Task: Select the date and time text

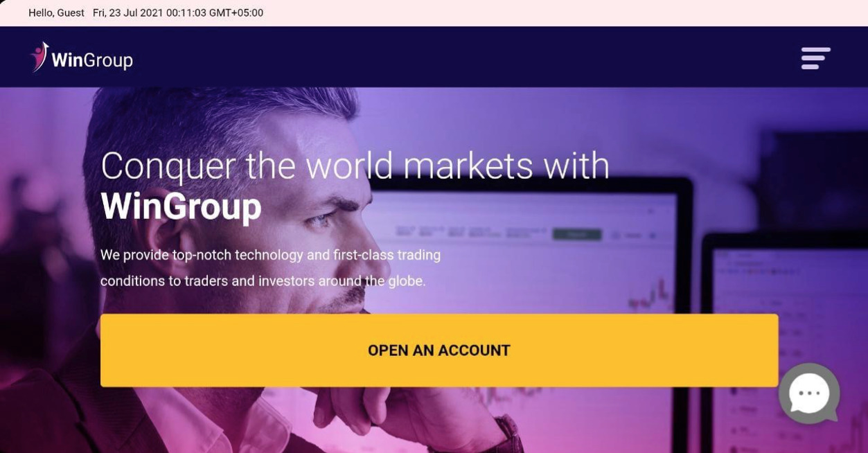Action: coord(178,12)
